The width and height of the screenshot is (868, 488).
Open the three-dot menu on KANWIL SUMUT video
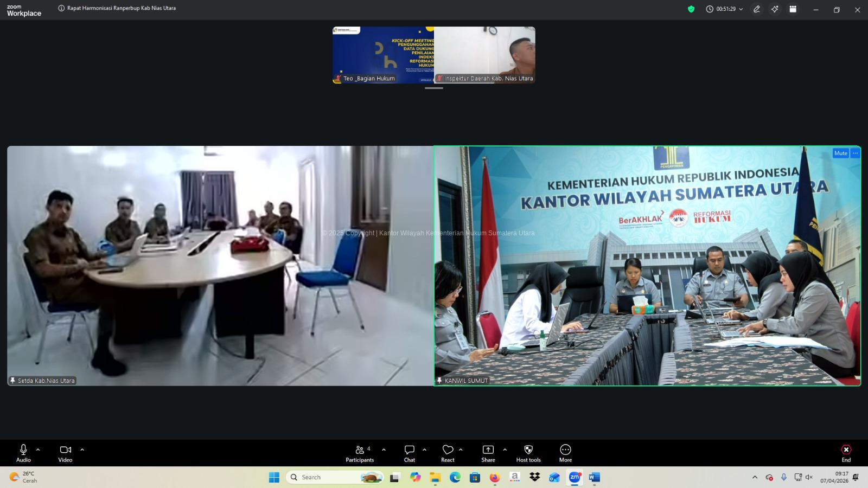tap(856, 153)
